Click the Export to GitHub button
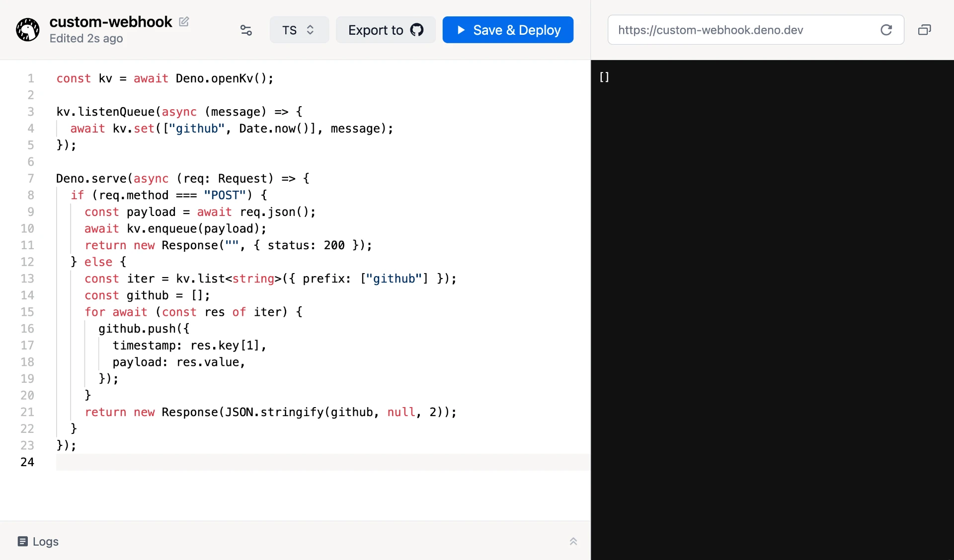The width and height of the screenshot is (954, 560). point(386,30)
